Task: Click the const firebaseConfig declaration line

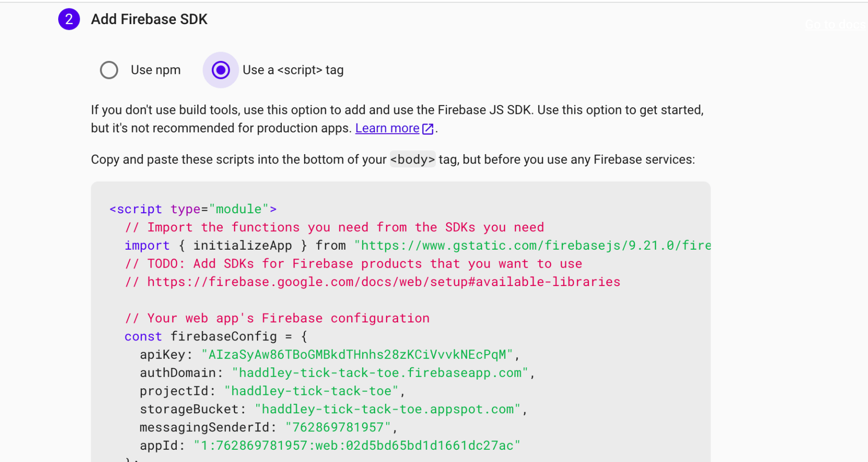Action: tap(216, 336)
